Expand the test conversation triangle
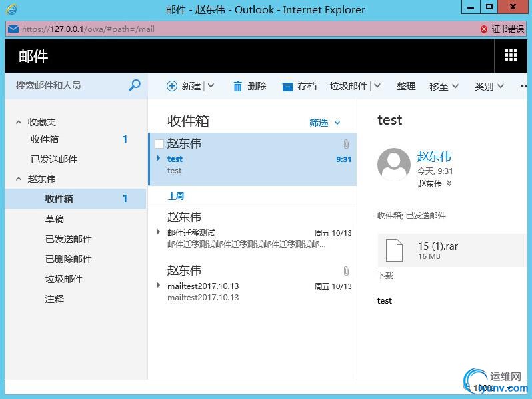532x399 pixels. pos(159,158)
